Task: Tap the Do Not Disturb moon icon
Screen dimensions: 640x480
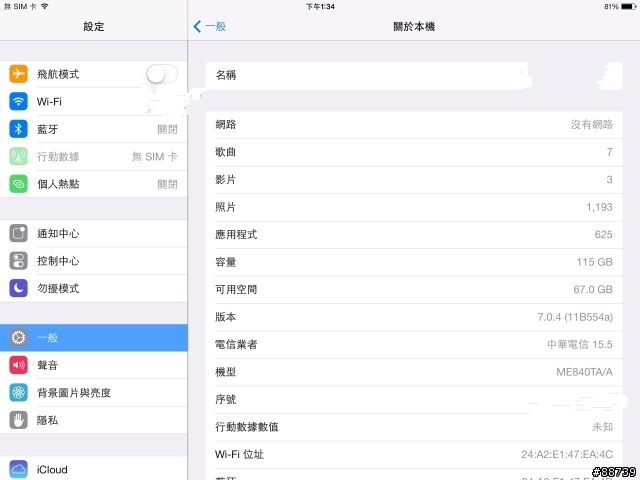Action: [18, 288]
